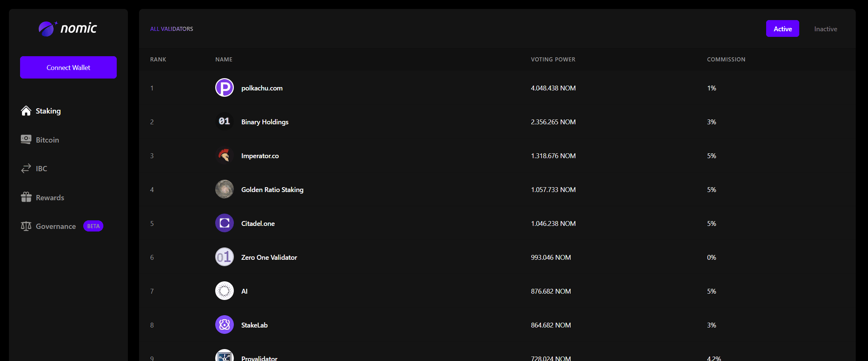Select the IBC transfer arrows icon

(x=26, y=169)
